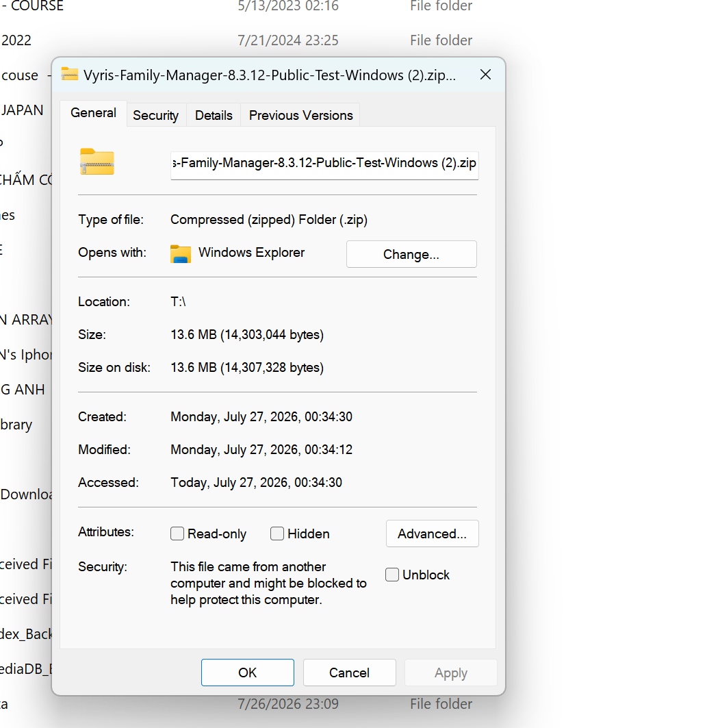Image resolution: width=707 pixels, height=728 pixels.
Task: Click date 5/13/2023 02:16 in Explorer list
Action: 288,6
